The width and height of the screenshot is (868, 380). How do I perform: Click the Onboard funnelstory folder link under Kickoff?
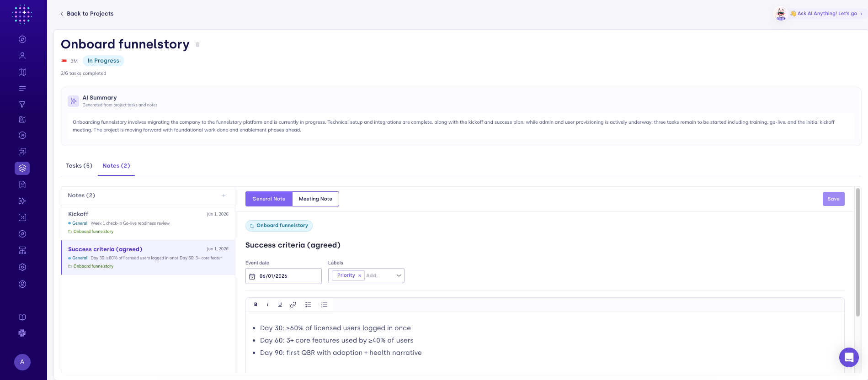93,232
